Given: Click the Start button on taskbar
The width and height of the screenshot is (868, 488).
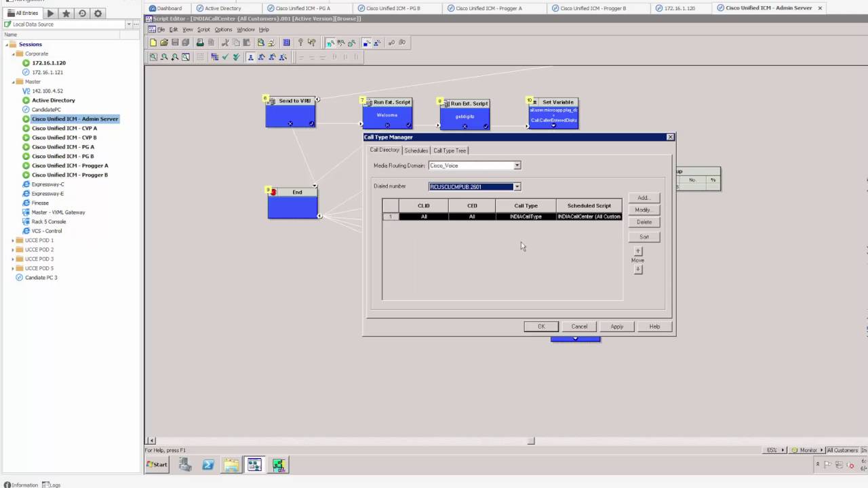Looking at the screenshot, I should coord(157,465).
